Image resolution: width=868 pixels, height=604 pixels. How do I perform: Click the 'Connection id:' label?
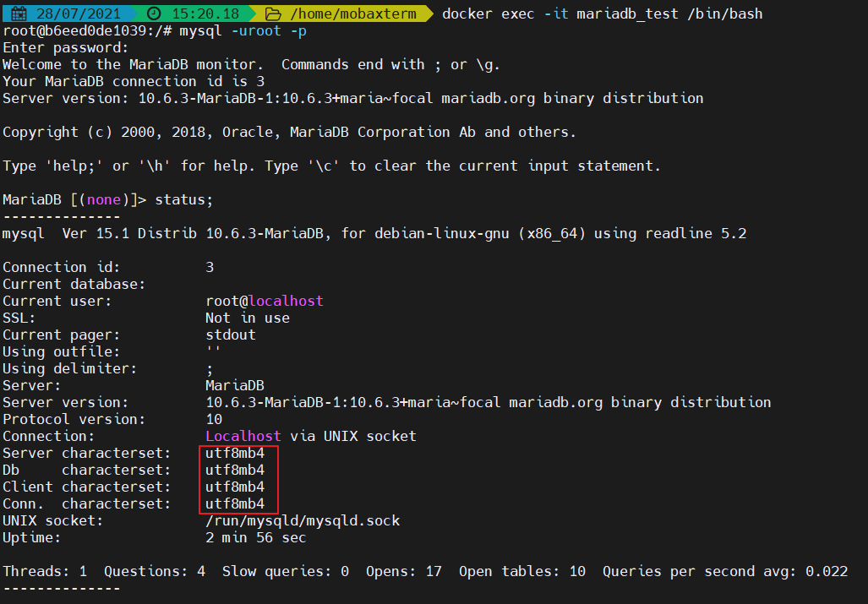click(61, 267)
